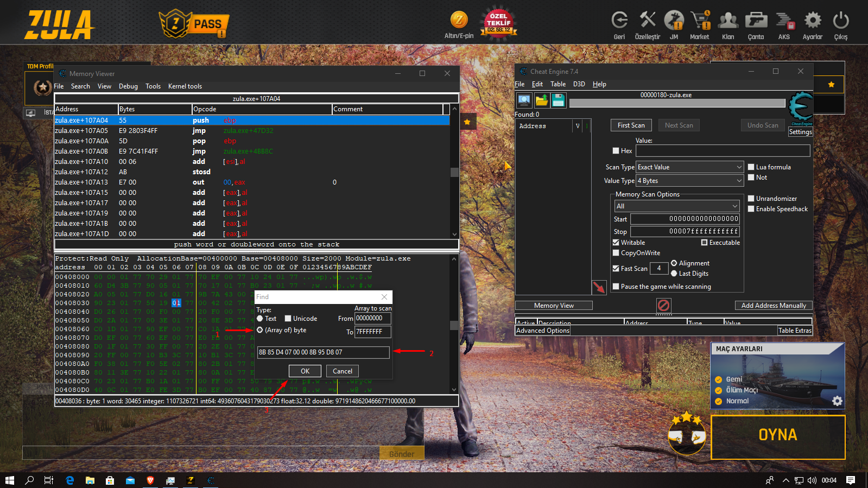
Task: Toggle Enable Speedhack checkbox
Action: (x=751, y=209)
